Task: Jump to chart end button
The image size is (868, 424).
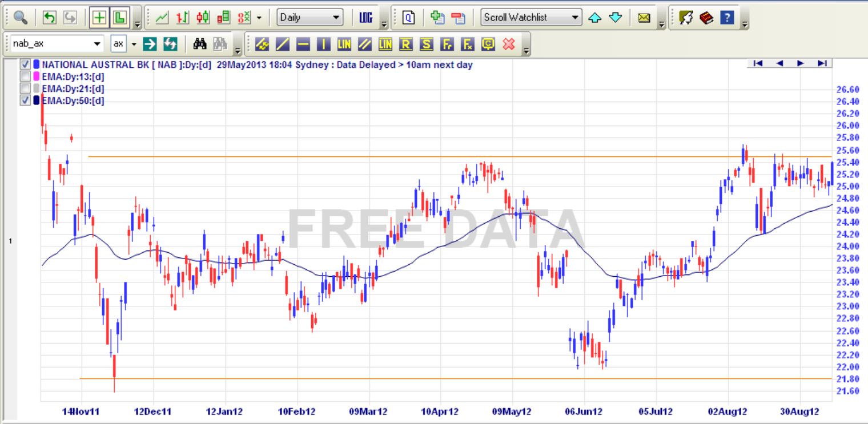Action: pos(822,63)
